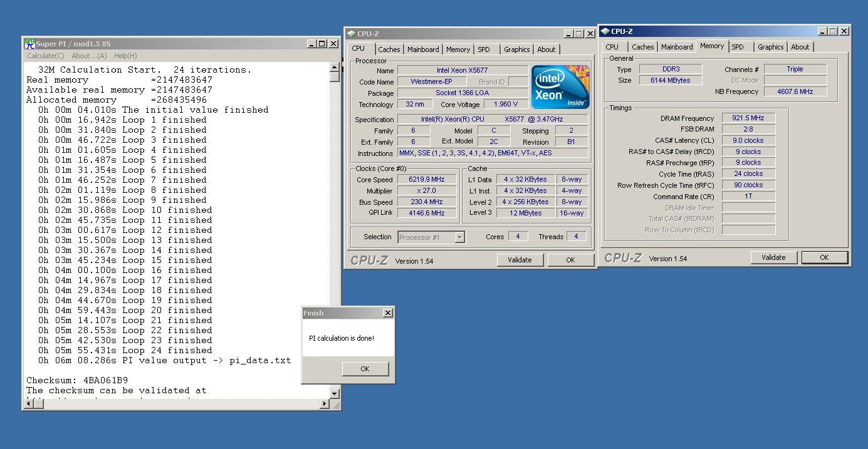Viewport: 868px width, 449px height.
Task: Click Validate button in right CPU-Z window
Action: (x=773, y=257)
